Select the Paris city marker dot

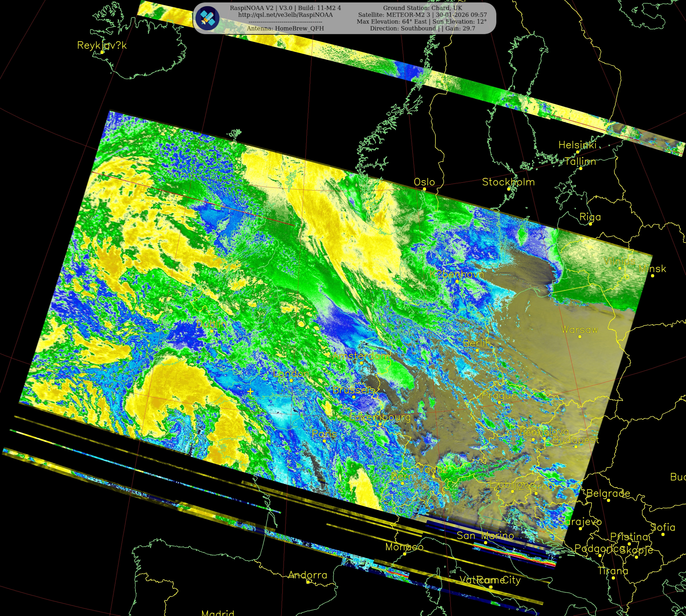pyautogui.click(x=324, y=441)
